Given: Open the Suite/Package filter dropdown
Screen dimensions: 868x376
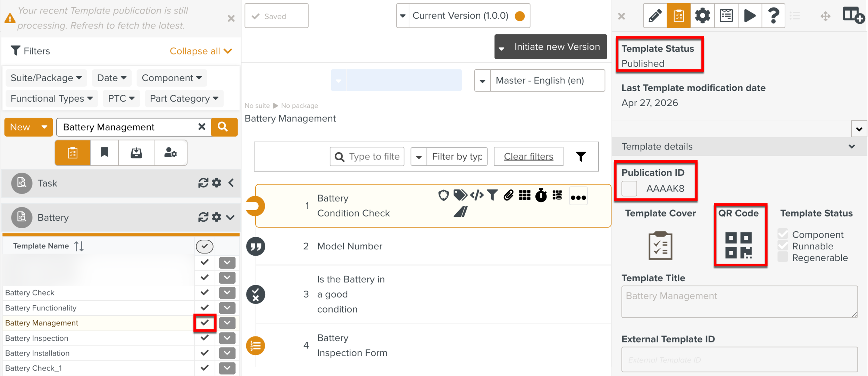Looking at the screenshot, I should coord(46,78).
